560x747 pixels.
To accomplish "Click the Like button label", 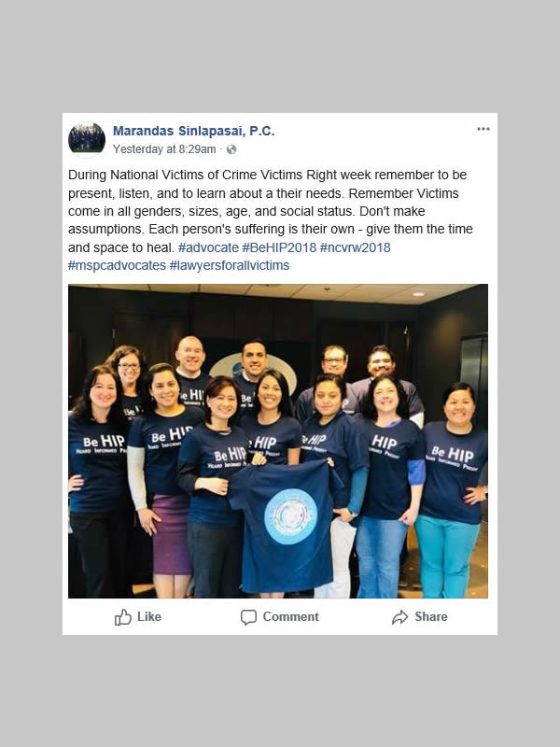I will pyautogui.click(x=149, y=617).
